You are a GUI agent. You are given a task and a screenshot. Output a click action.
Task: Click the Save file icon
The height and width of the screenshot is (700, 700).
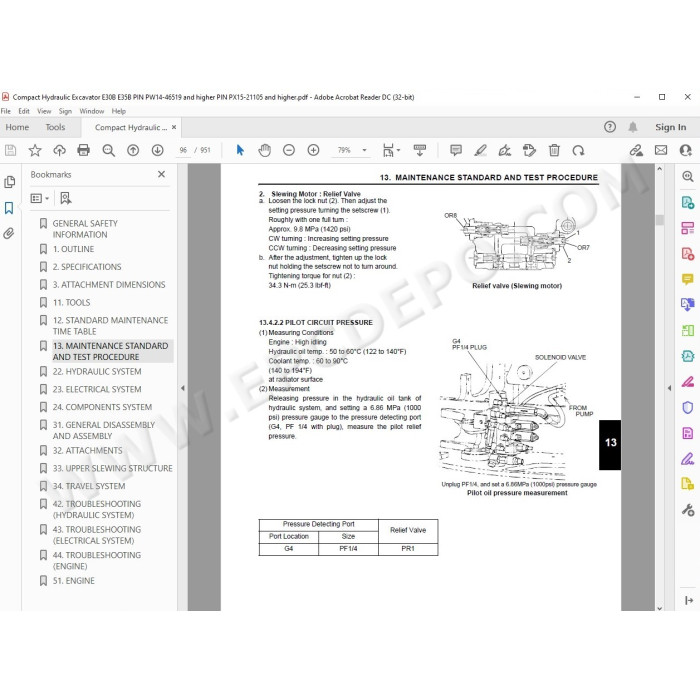(11, 150)
